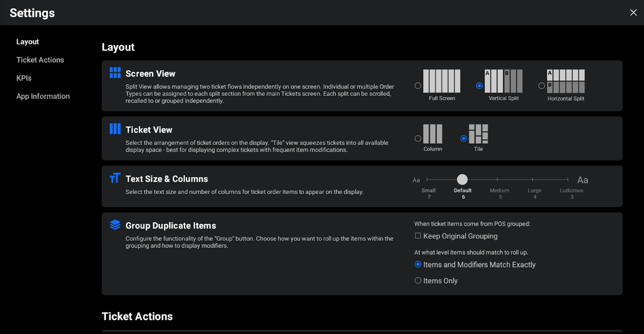
Task: Enable the Keep Original Grouping checkbox
Action: 418,236
